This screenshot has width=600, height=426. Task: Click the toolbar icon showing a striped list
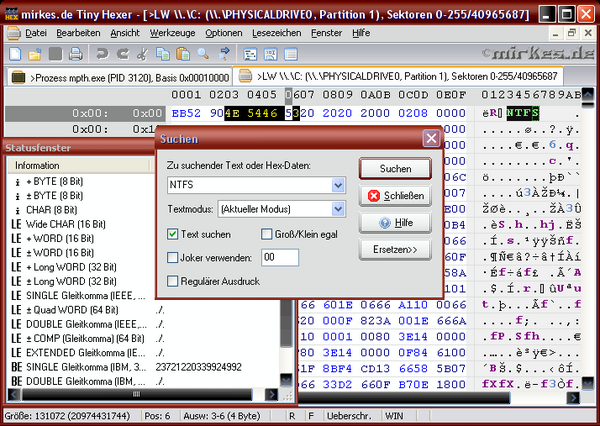(291, 54)
